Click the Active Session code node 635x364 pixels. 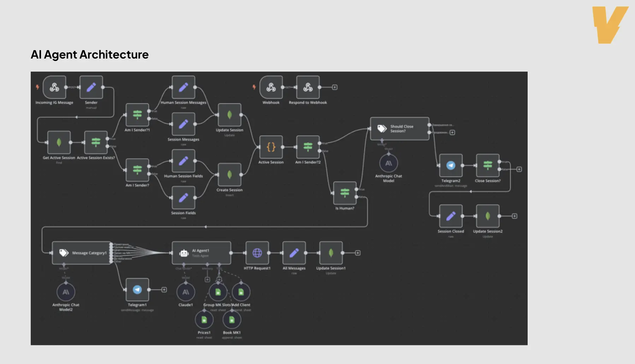click(x=271, y=147)
